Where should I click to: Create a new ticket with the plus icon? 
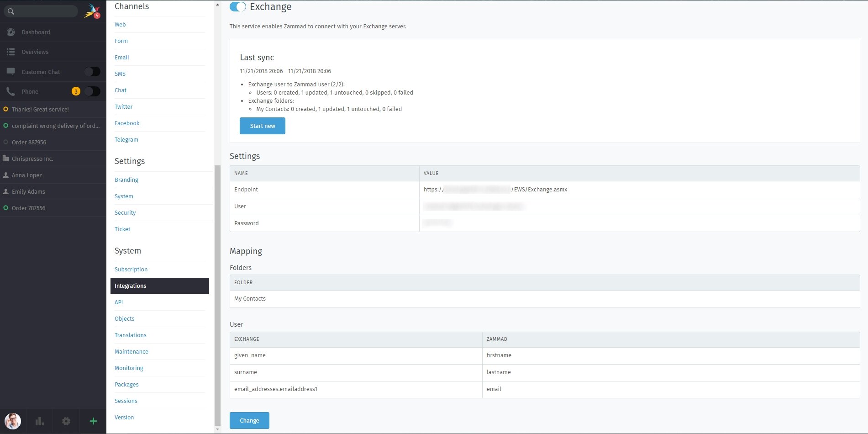click(x=93, y=421)
